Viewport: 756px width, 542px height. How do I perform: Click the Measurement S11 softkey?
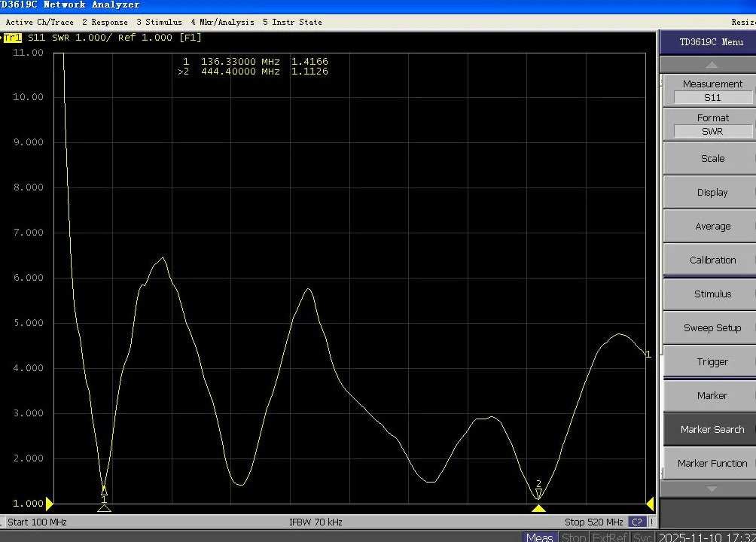click(710, 90)
